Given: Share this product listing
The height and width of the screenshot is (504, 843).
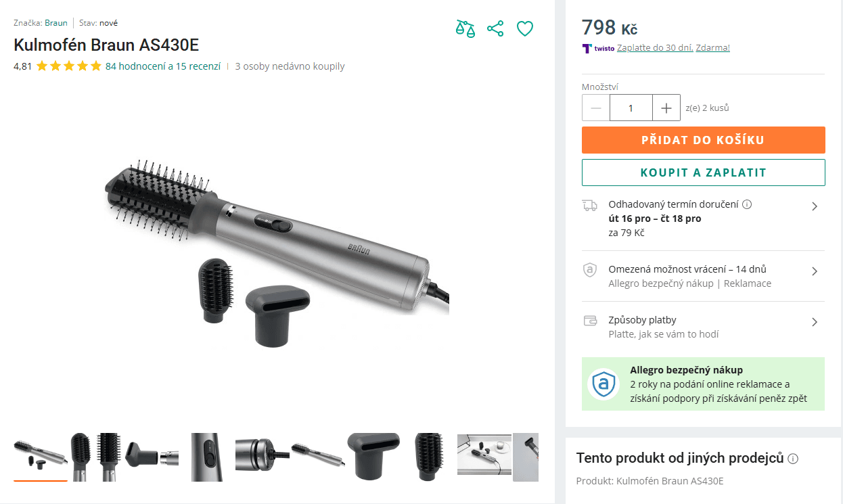Looking at the screenshot, I should [495, 28].
